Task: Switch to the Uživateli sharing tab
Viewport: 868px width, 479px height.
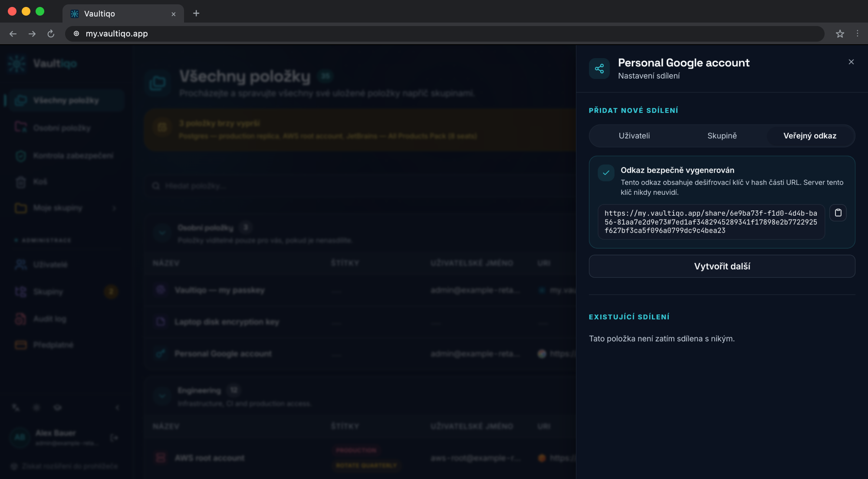Action: pos(634,136)
